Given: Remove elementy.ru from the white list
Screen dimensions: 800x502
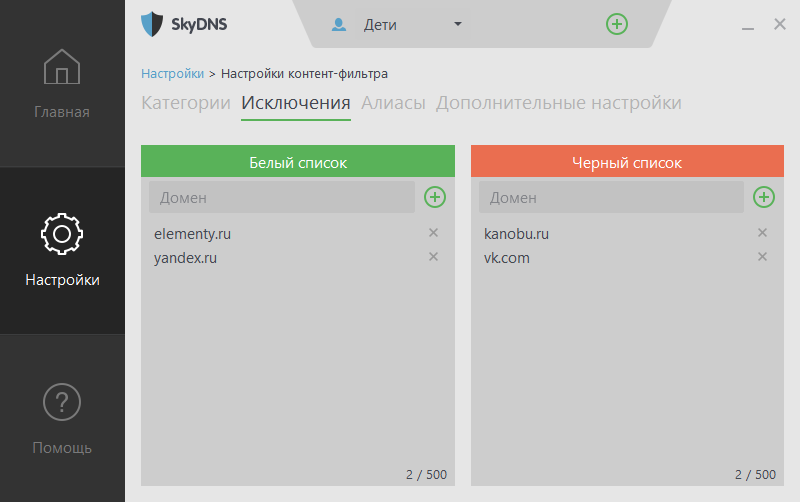Looking at the screenshot, I should coord(433,233).
